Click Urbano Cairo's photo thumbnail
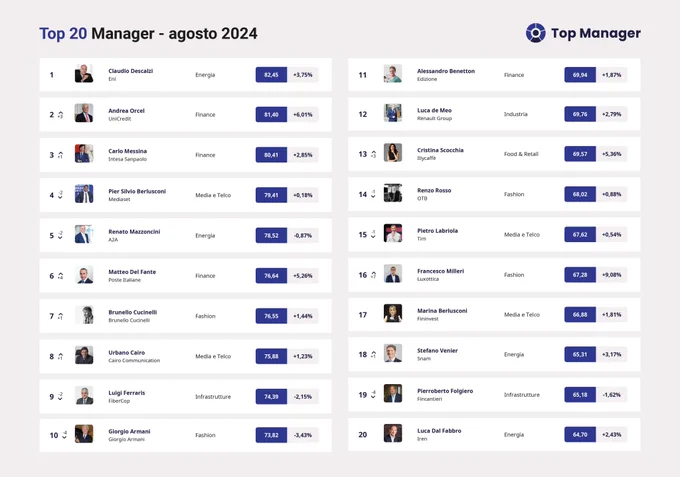The height and width of the screenshot is (477, 680). (x=84, y=355)
